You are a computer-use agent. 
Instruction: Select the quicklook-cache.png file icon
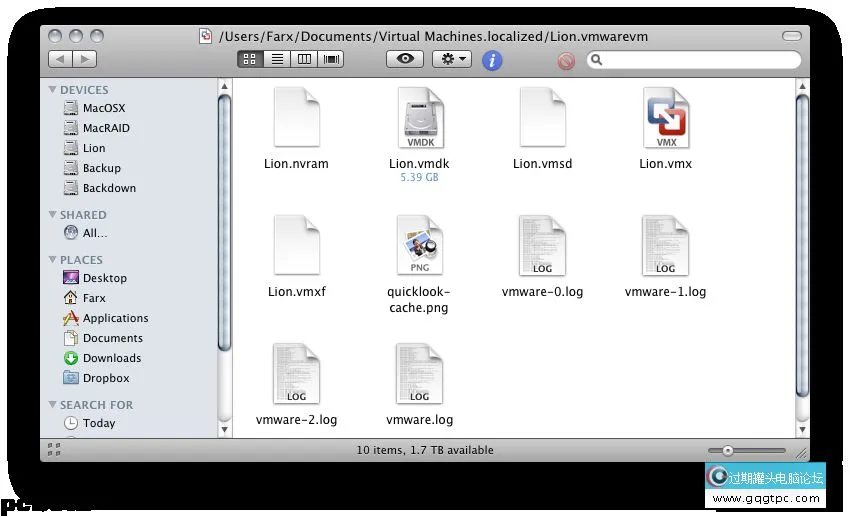(419, 246)
